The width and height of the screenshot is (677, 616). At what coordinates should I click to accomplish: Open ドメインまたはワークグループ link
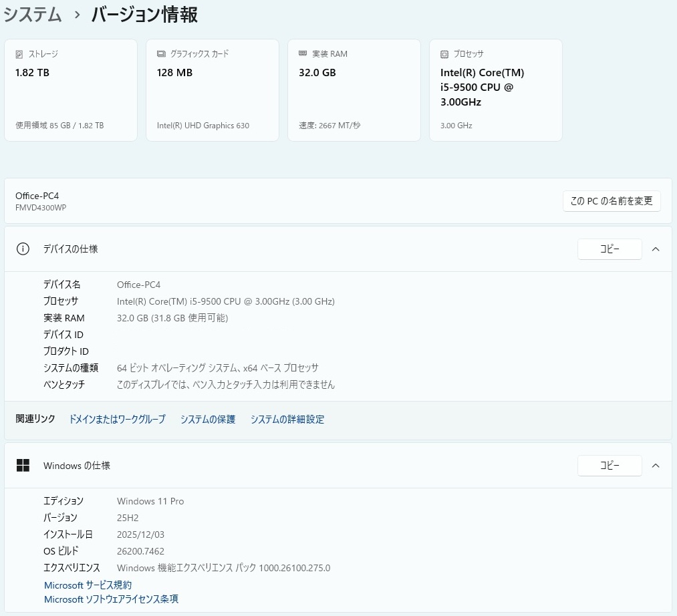(117, 420)
